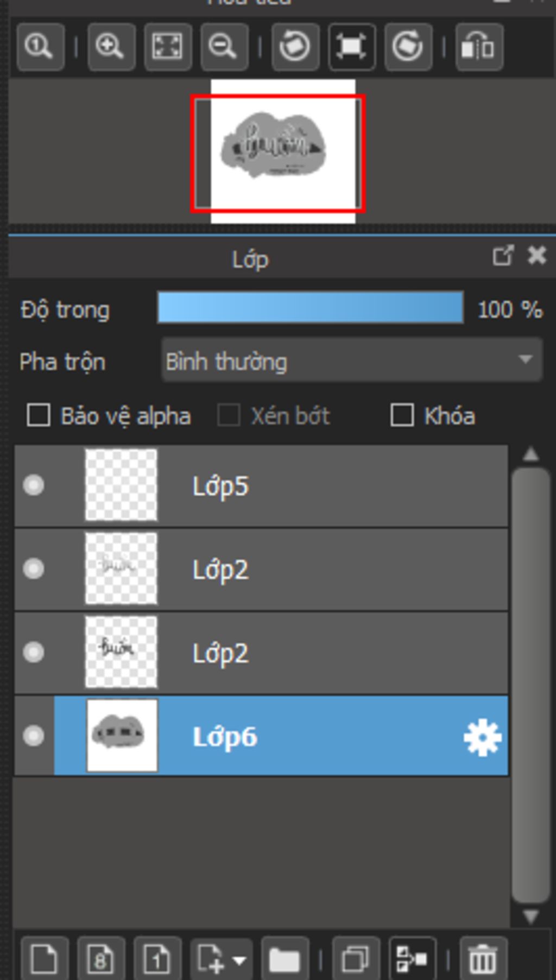
Task: Click the Độ trong opacity slider
Action: (310, 308)
